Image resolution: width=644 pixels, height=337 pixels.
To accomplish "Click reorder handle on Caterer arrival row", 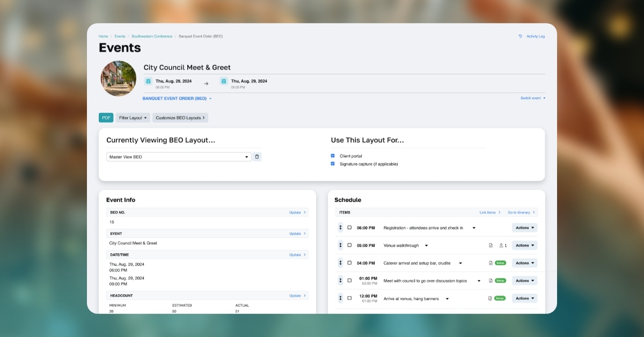I will [x=340, y=263].
